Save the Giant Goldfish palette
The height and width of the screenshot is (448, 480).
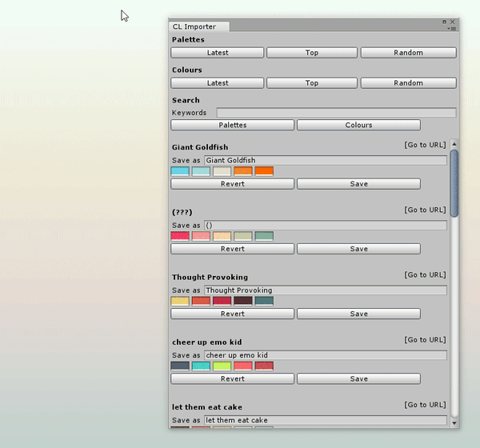click(x=358, y=184)
